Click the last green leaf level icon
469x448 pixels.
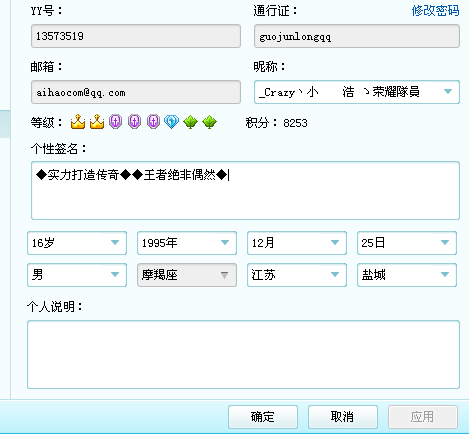click(209, 122)
